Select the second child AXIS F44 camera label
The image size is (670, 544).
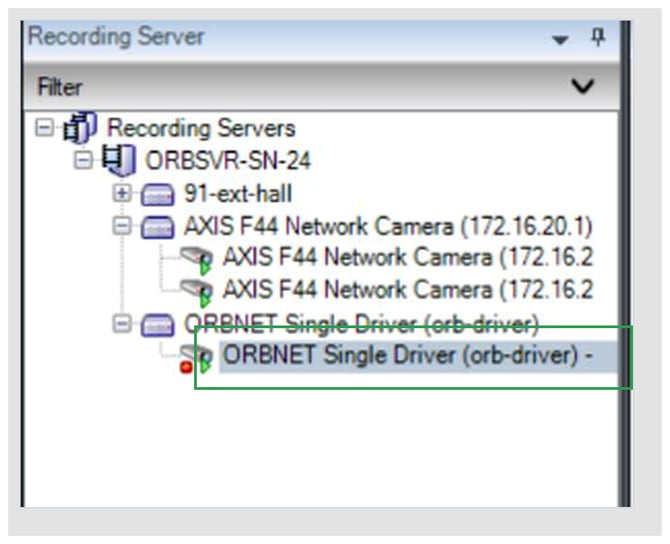click(408, 290)
